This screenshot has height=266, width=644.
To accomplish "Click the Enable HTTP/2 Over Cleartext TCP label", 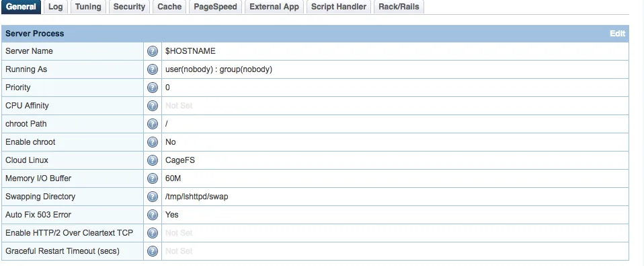I will pyautogui.click(x=69, y=233).
